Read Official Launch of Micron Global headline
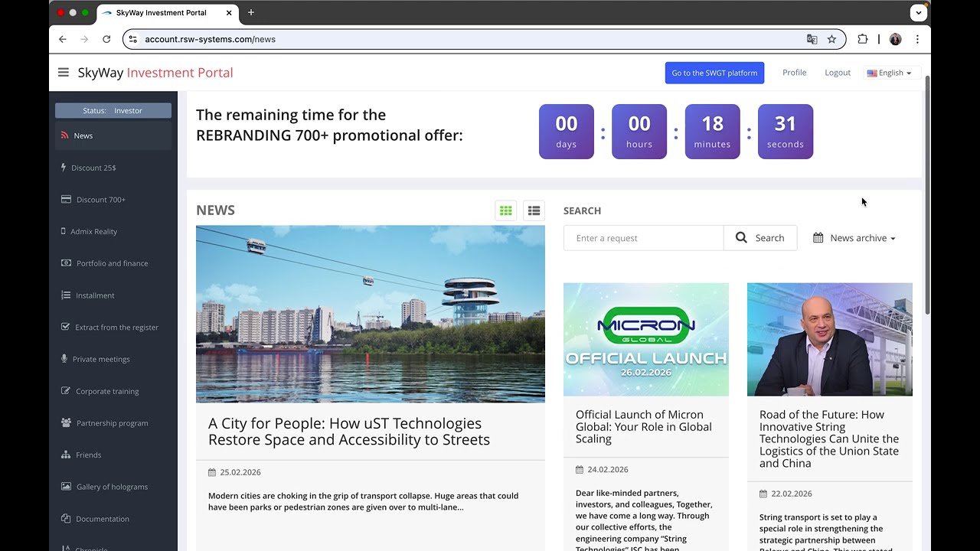980x551 pixels. point(644,427)
